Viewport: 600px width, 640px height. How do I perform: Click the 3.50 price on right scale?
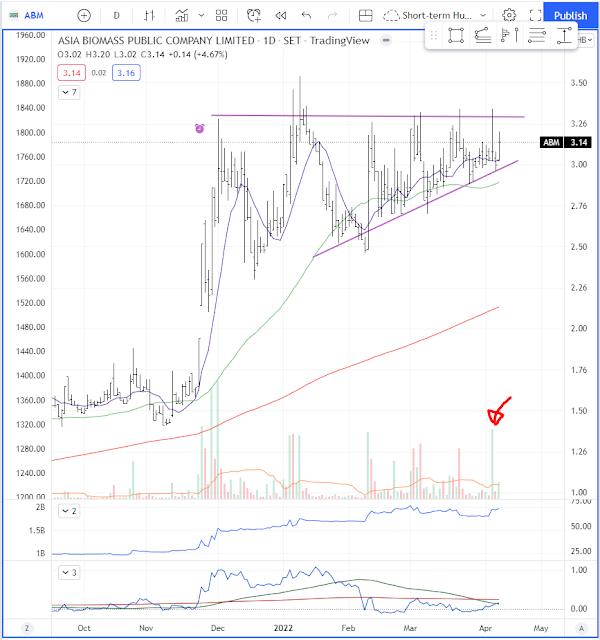579,83
